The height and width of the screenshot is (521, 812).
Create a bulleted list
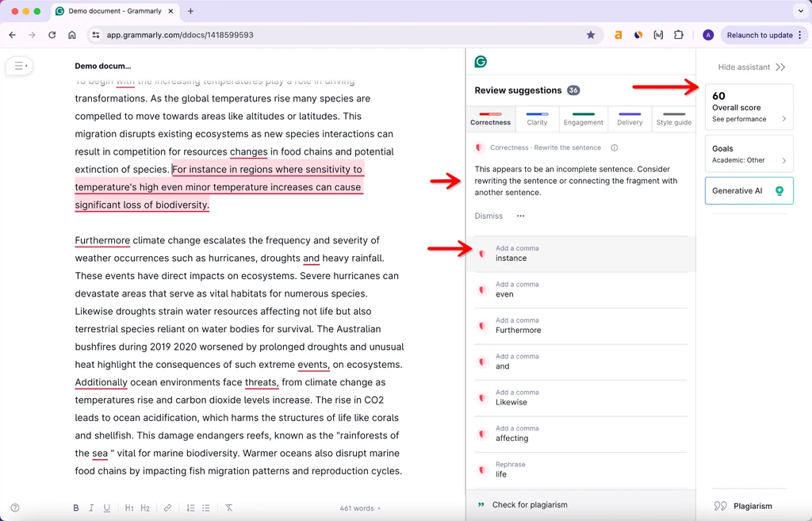(206, 508)
